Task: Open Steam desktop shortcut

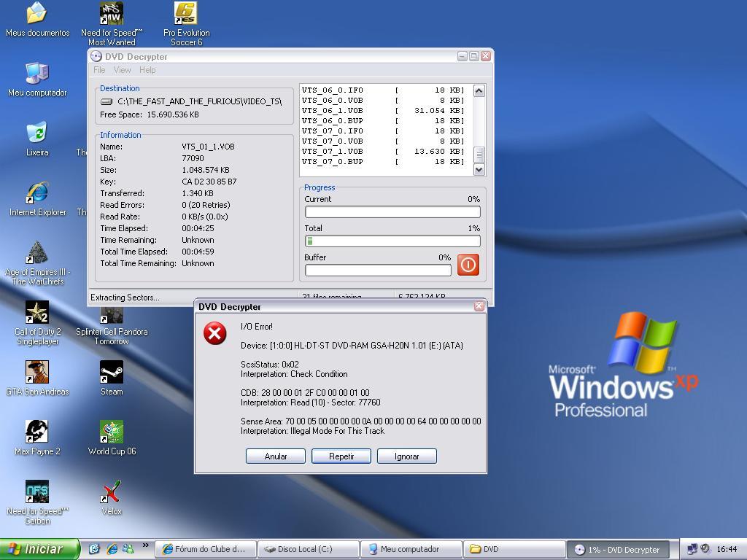Action: (112, 378)
